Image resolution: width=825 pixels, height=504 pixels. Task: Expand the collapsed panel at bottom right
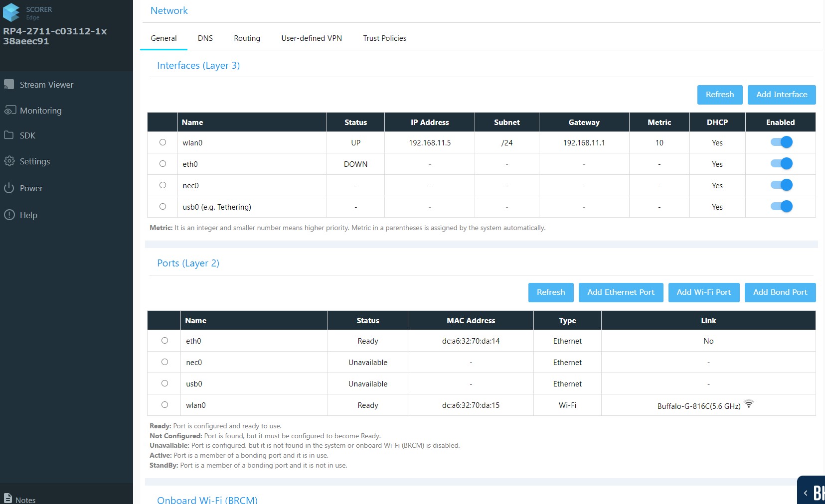pos(806,493)
